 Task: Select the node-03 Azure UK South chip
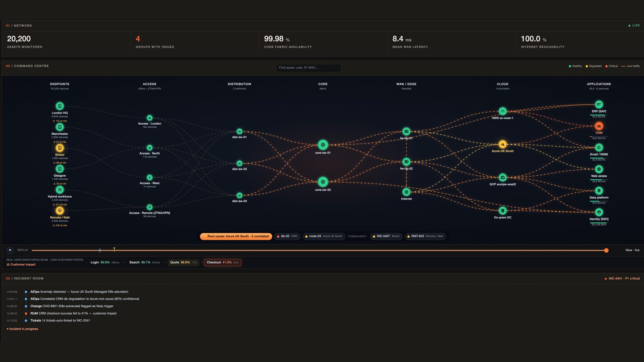(324, 237)
